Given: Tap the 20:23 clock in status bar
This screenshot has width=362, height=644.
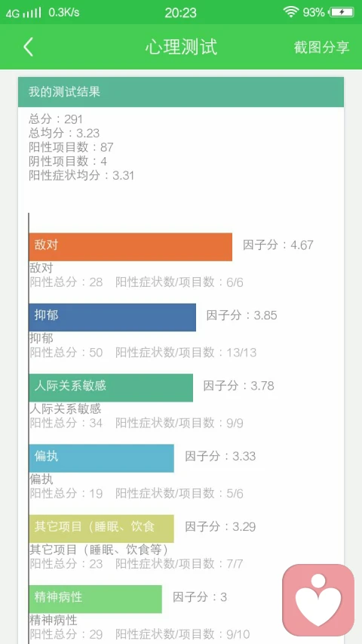Looking at the screenshot, I should pos(180,13).
